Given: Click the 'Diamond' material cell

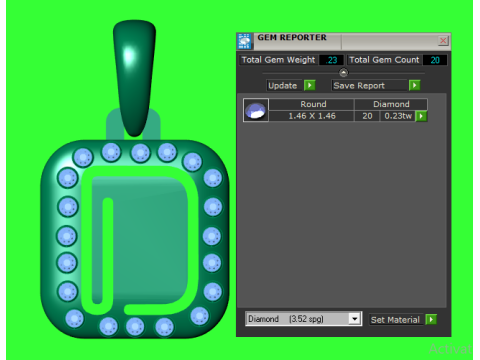Looking at the screenshot, I should point(391,104).
